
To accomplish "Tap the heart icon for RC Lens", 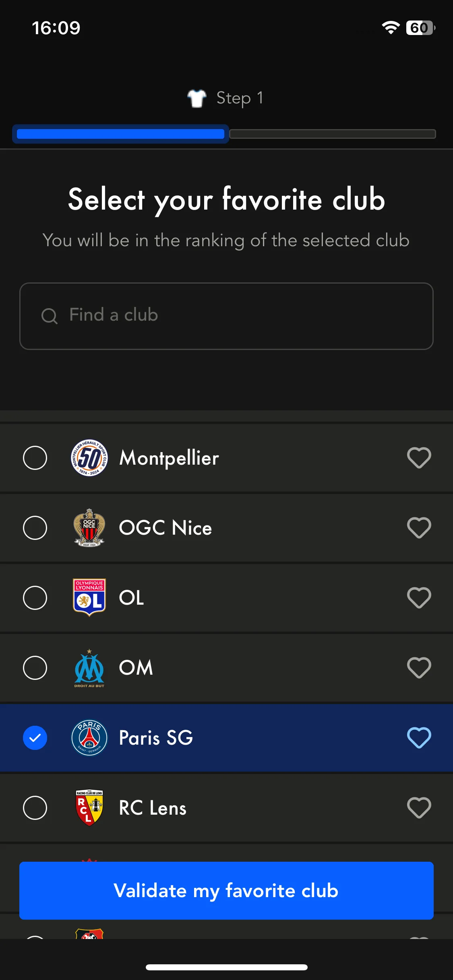I will (x=419, y=808).
